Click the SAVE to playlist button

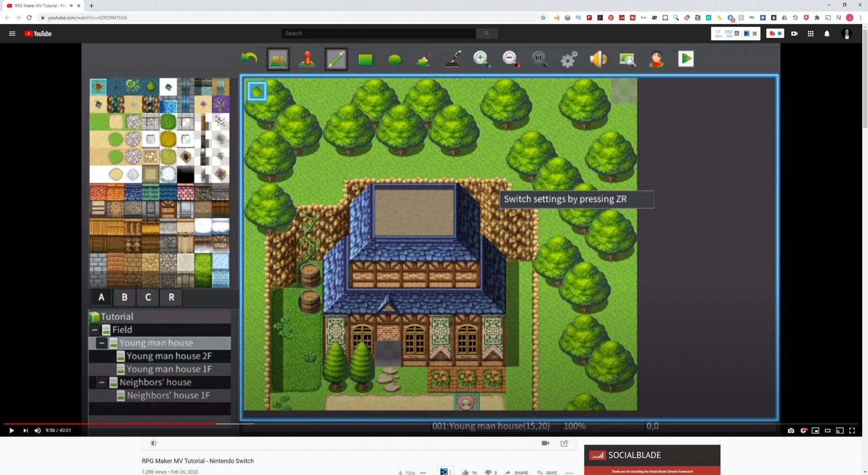547,473
